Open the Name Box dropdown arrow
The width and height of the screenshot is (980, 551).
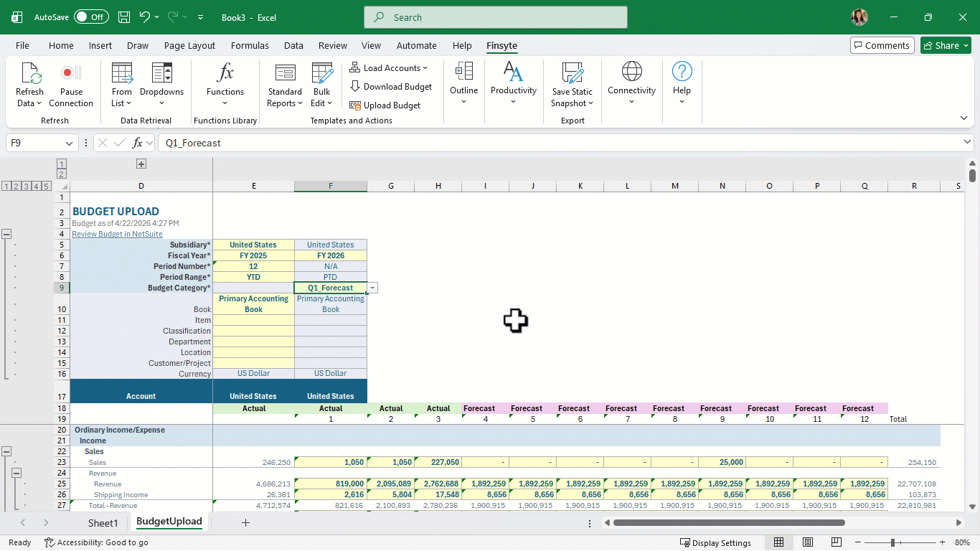tap(70, 143)
